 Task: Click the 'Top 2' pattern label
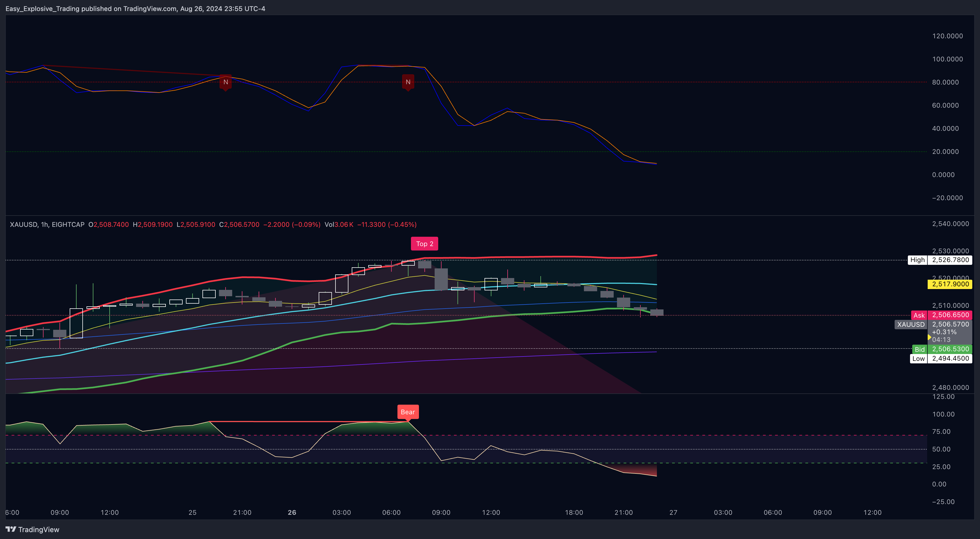[424, 244]
